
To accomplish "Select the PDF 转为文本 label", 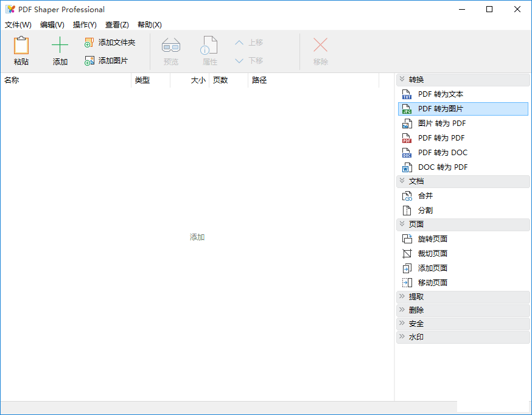I will click(x=441, y=94).
